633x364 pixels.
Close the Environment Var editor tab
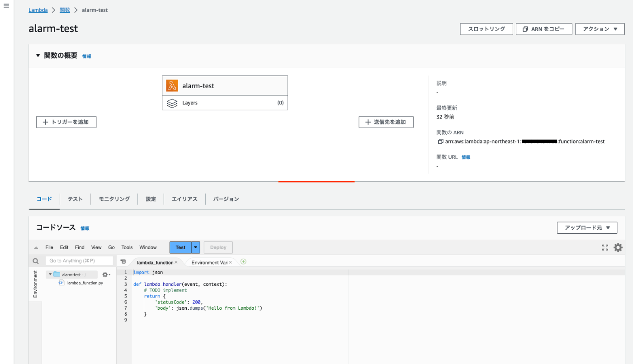(x=230, y=262)
